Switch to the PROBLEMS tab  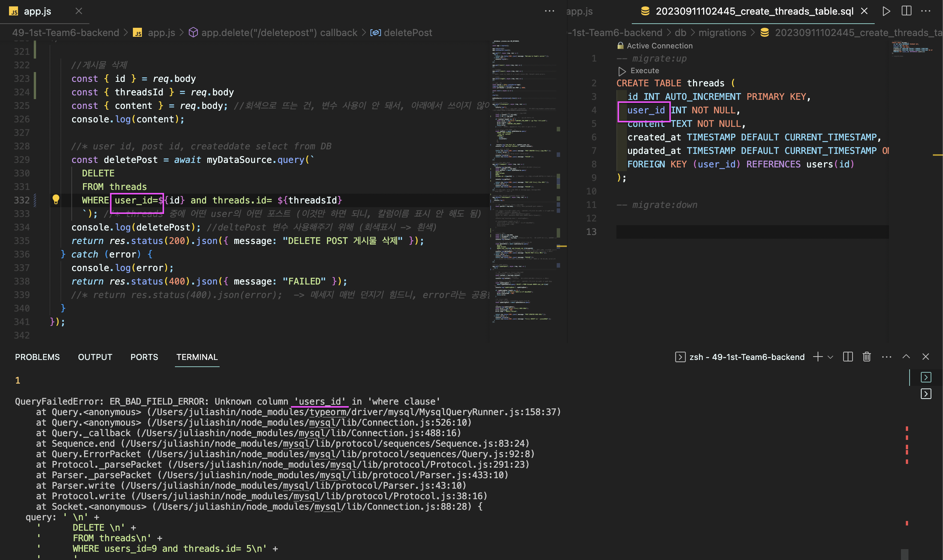[38, 357]
